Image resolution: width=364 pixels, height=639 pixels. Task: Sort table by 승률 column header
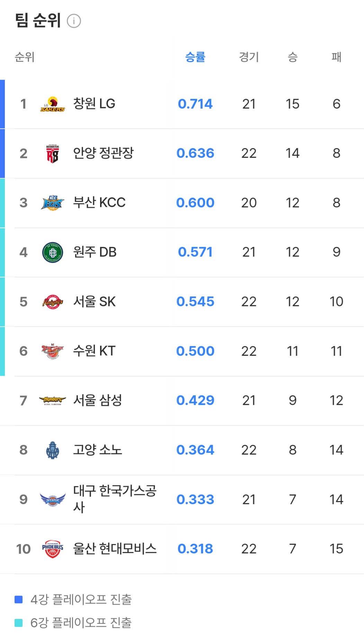pyautogui.click(x=195, y=57)
